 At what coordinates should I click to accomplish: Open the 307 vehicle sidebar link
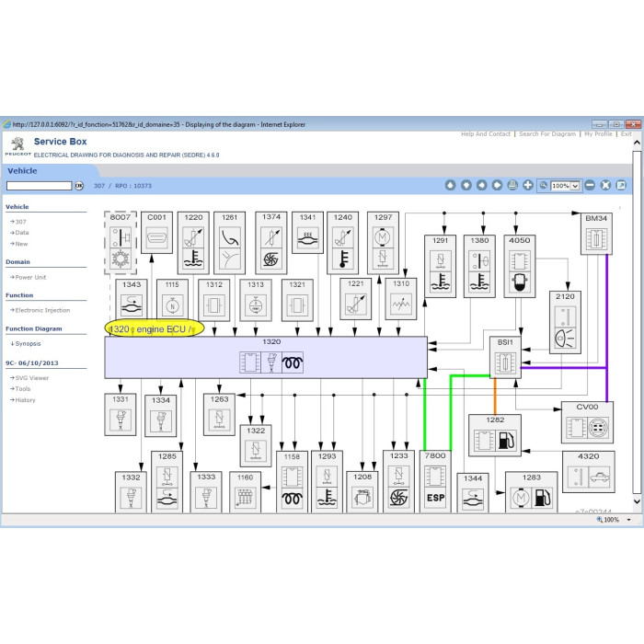coord(20,222)
